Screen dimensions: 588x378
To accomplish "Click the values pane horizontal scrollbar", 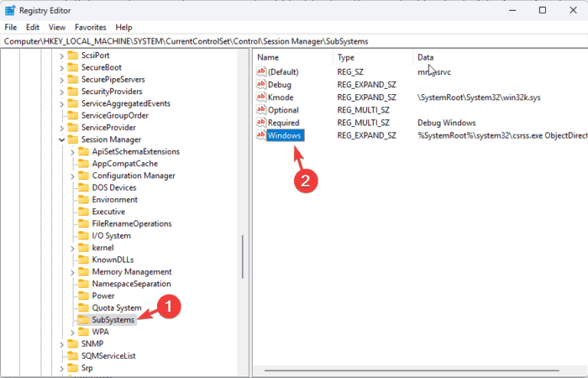I will (412, 370).
